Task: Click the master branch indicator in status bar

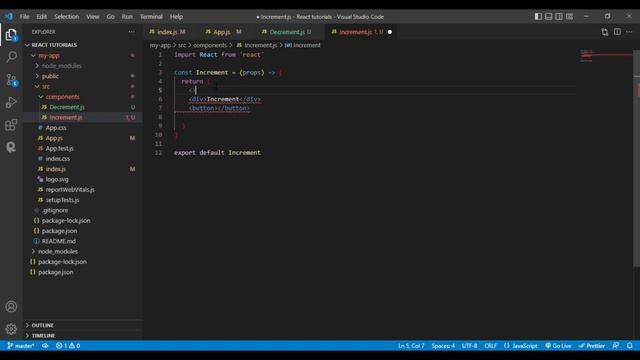Action: [21, 346]
